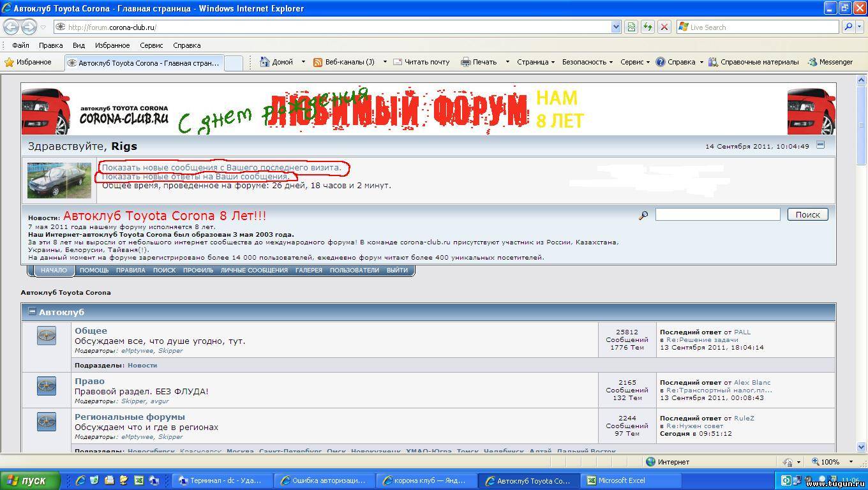The height and width of the screenshot is (490, 868).
Task: Open the Справка menu in menu bar
Action: 186,45
